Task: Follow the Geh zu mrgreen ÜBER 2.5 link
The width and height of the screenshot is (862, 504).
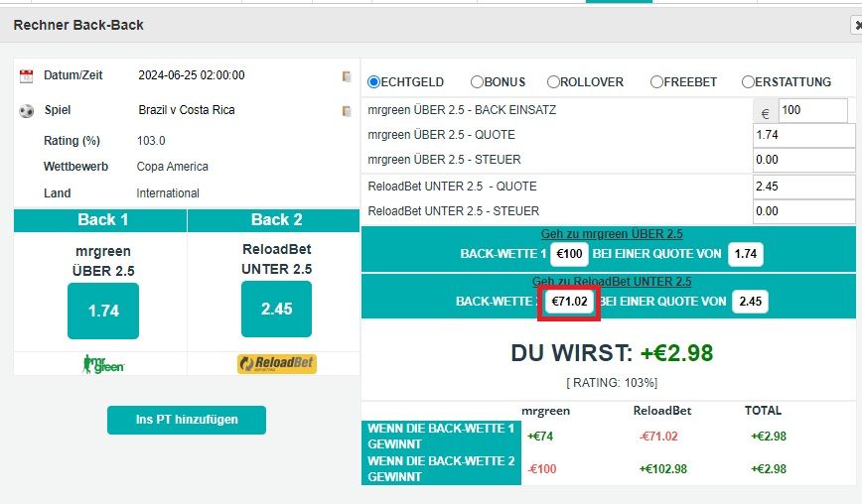Action: click(x=612, y=234)
